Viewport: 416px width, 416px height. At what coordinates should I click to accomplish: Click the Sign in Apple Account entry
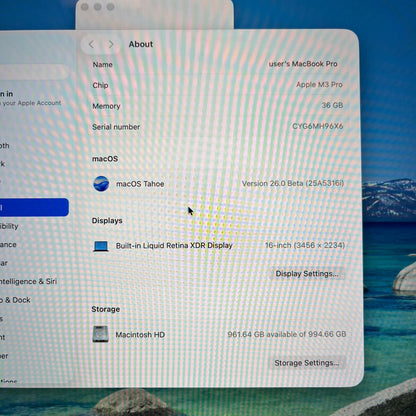[x=31, y=98]
